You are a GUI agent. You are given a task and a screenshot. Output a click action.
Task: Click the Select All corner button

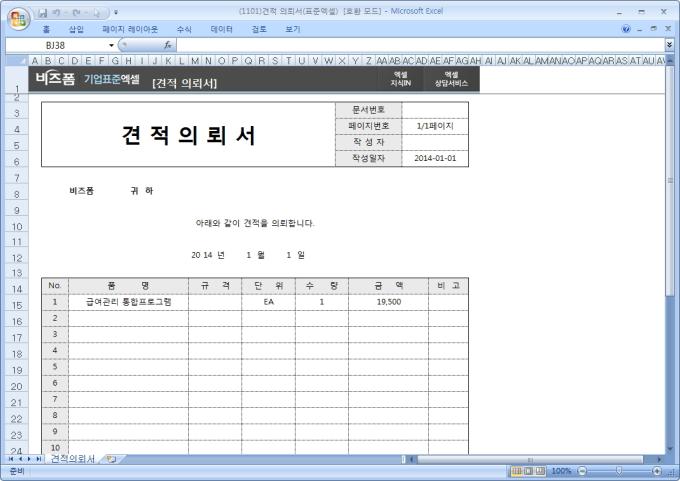point(16,60)
